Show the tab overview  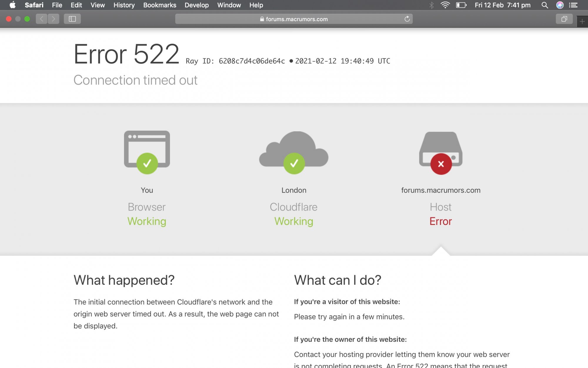point(564,19)
